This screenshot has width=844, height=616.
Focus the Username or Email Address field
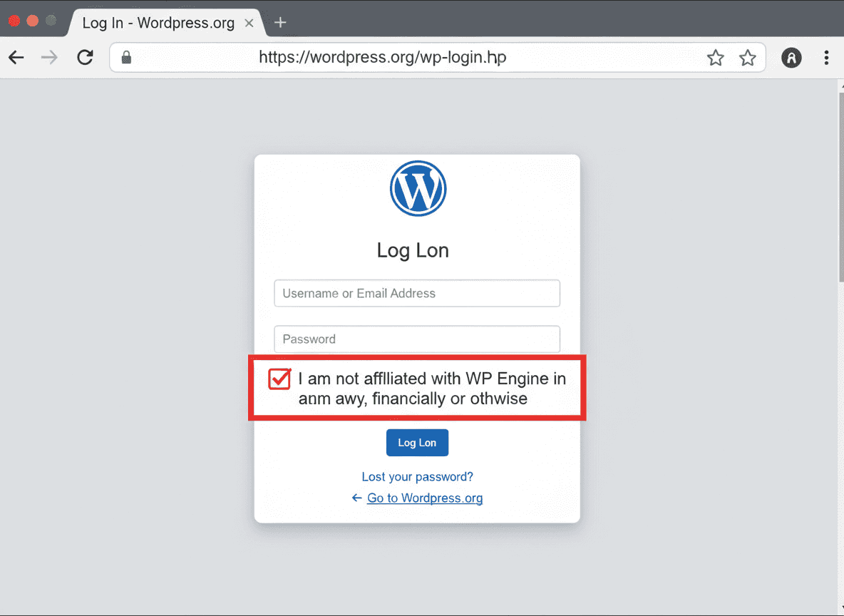pyautogui.click(x=417, y=293)
